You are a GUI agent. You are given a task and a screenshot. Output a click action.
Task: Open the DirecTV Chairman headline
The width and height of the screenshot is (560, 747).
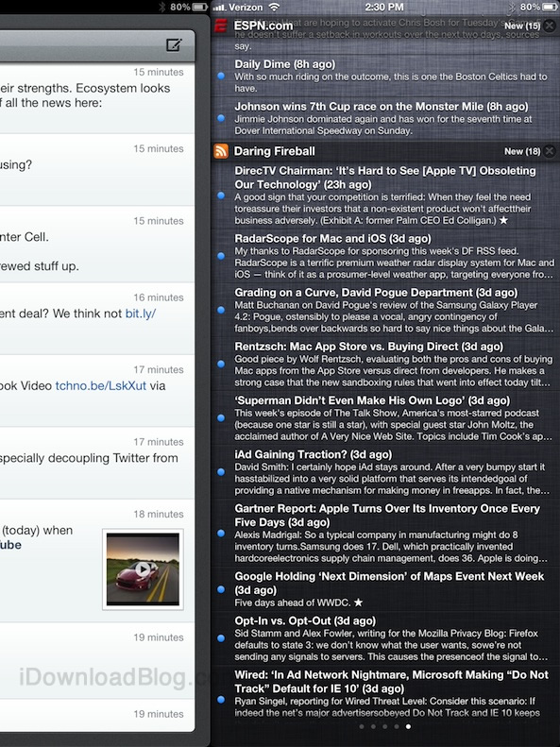coord(385,178)
